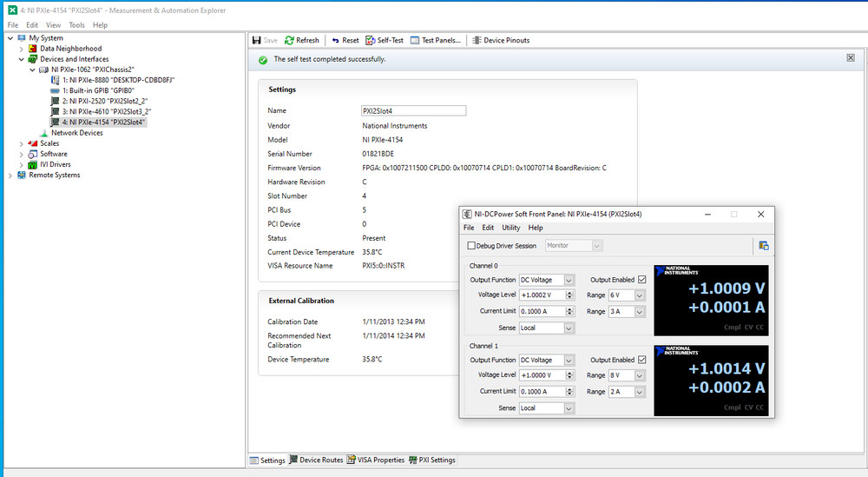Collapse the PXIChassis2 node
Viewport: 868px width, 477px height.
[32, 70]
